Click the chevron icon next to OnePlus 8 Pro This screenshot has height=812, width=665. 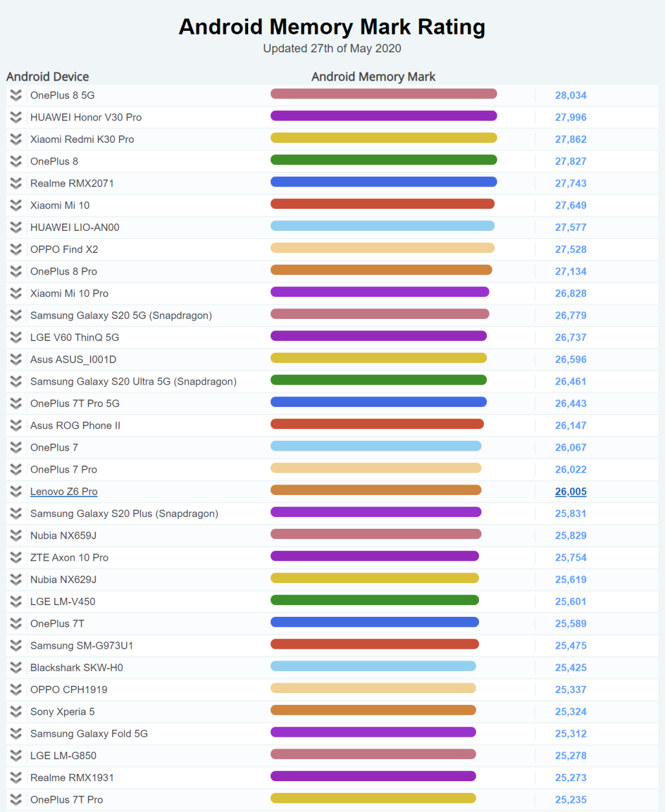click(16, 271)
